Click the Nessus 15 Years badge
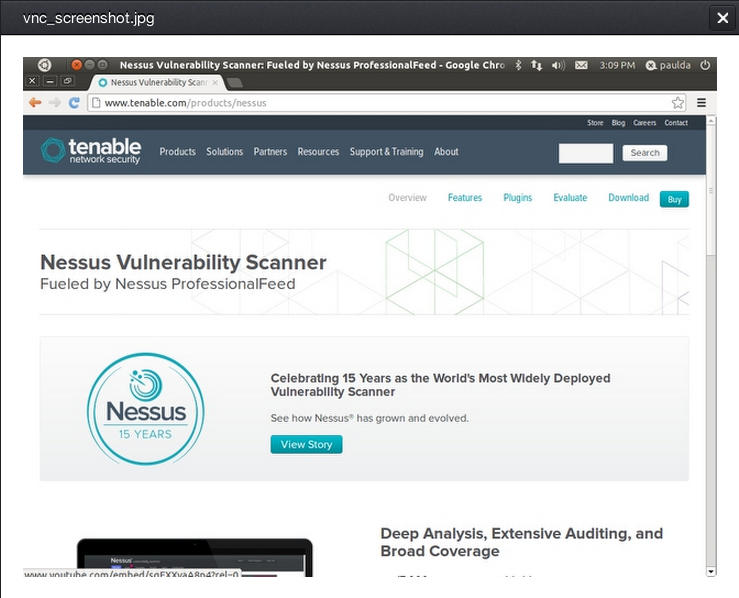 pos(146,409)
